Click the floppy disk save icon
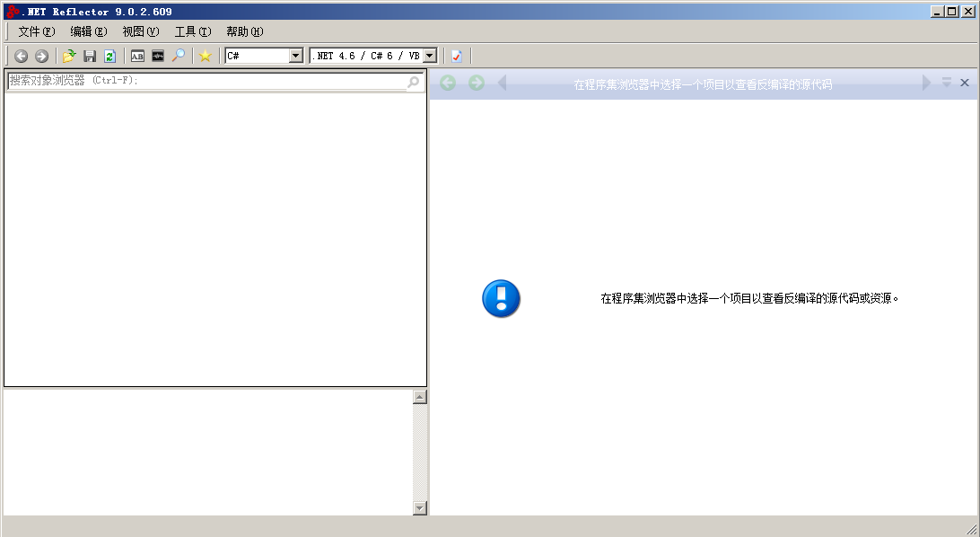The width and height of the screenshot is (980, 537). pos(90,57)
